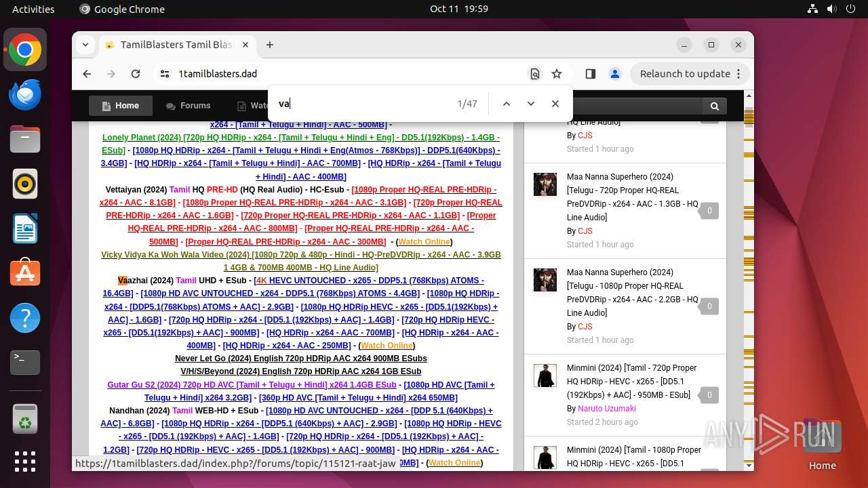This screenshot has height=488, width=868.
Task: Open the power system menu
Action: (850, 9)
